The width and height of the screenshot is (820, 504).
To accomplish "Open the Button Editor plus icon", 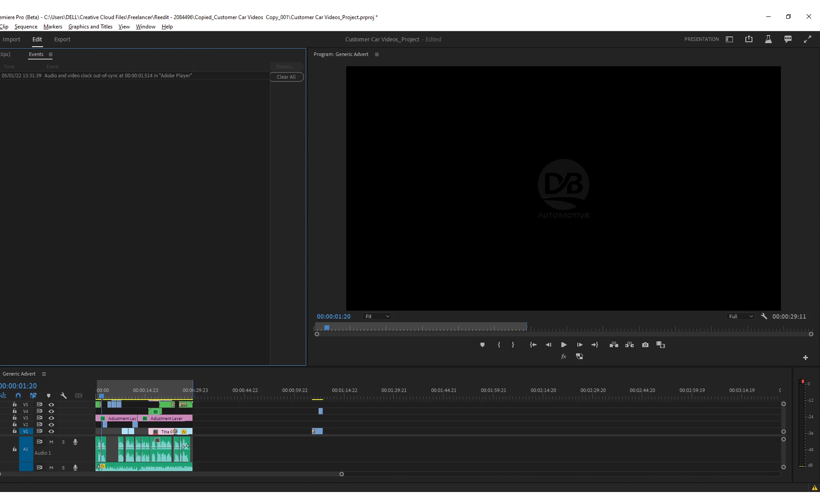I will (x=805, y=357).
